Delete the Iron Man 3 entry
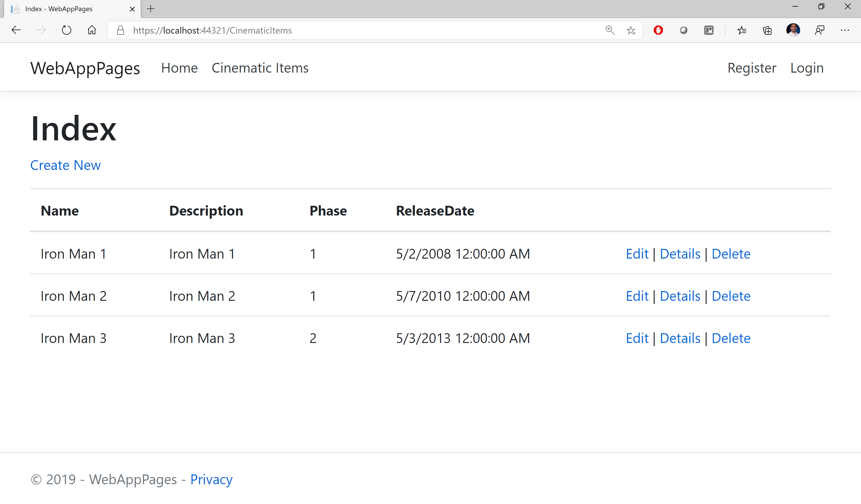The width and height of the screenshot is (861, 504). point(731,338)
